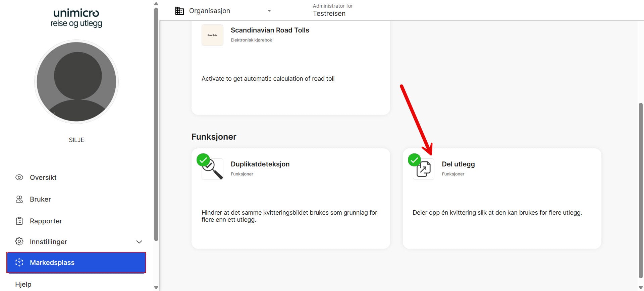Open the Organisasjon dropdown arrow
The height and width of the screenshot is (291, 644).
[269, 11]
